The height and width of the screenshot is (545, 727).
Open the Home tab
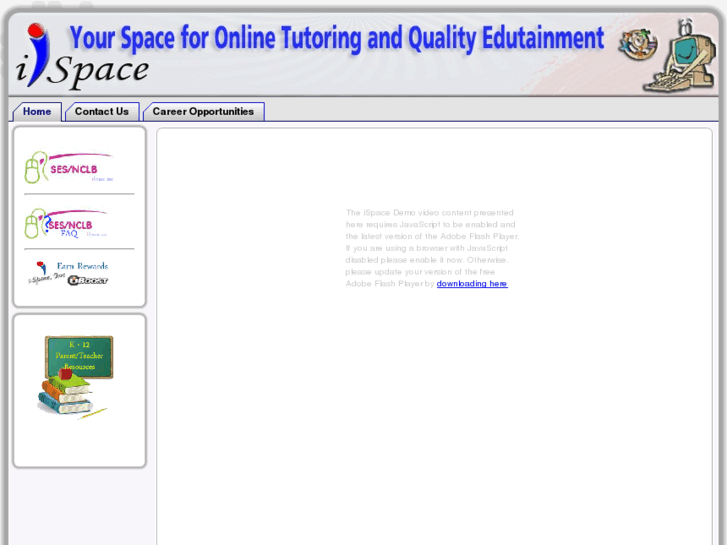(37, 112)
